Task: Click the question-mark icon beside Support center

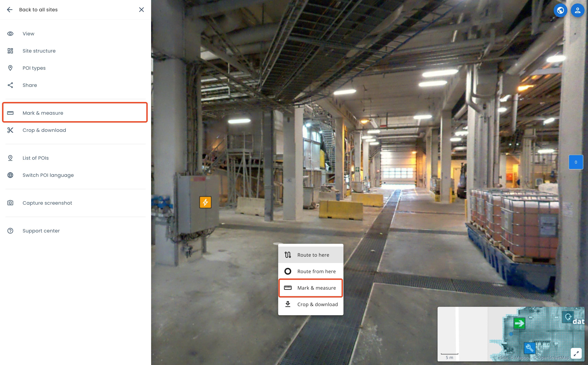Action: pyautogui.click(x=10, y=231)
